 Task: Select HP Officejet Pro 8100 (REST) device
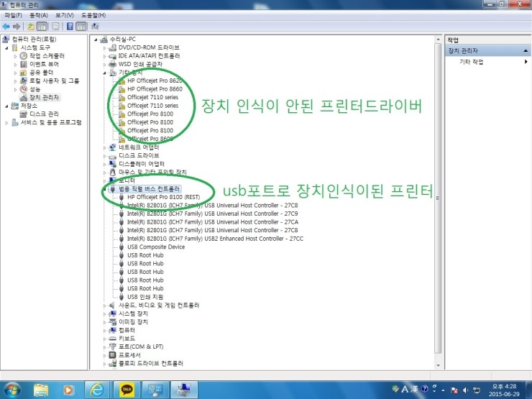162,196
